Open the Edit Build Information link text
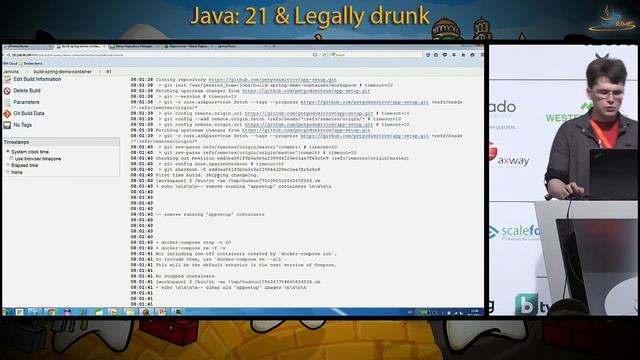 point(37,79)
